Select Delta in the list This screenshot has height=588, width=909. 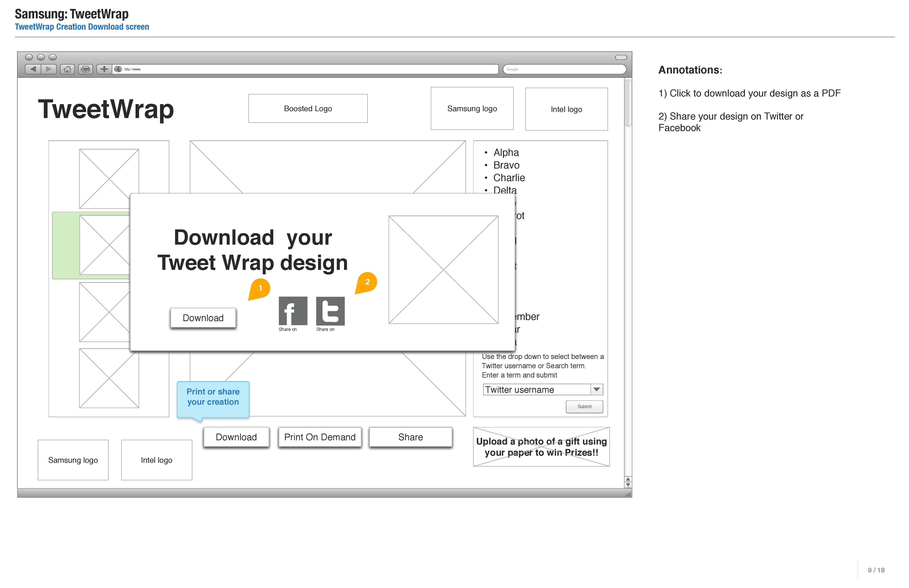505,190
